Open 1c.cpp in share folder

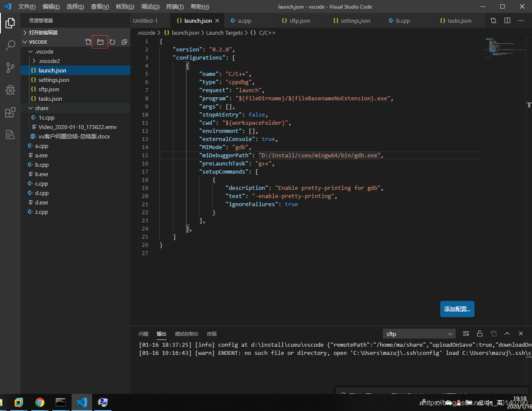pos(75,117)
